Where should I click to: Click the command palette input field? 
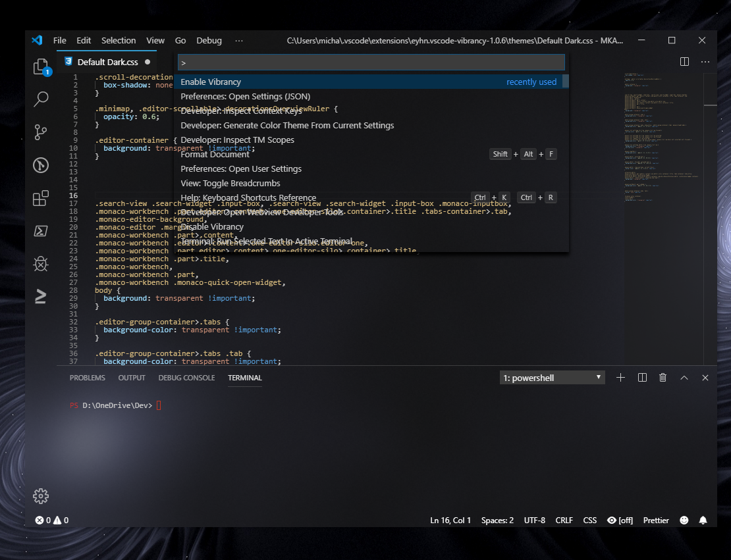click(x=371, y=62)
